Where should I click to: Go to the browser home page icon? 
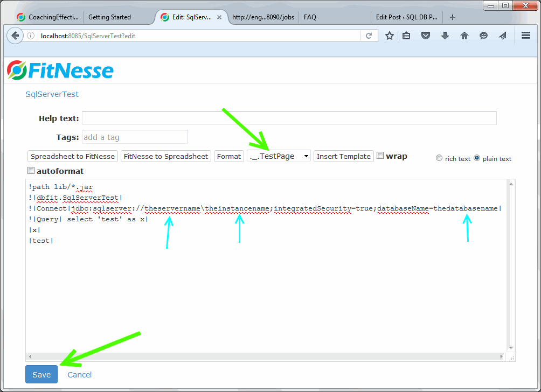464,36
